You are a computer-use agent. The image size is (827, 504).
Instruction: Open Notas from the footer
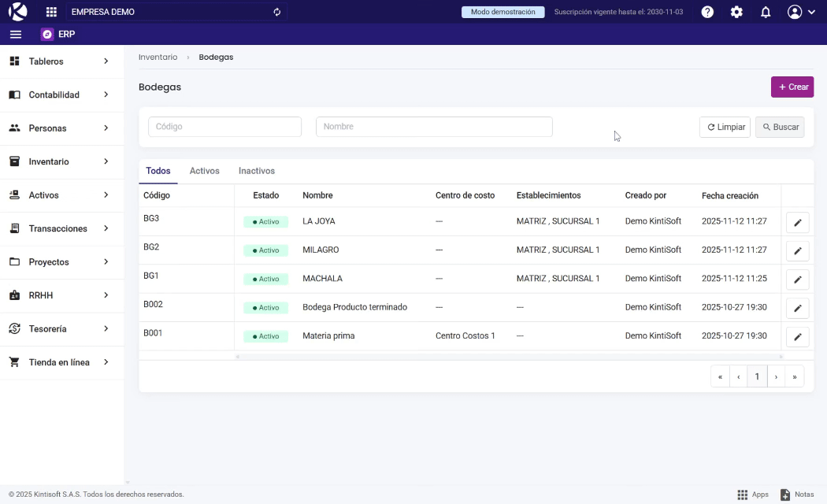796,495
